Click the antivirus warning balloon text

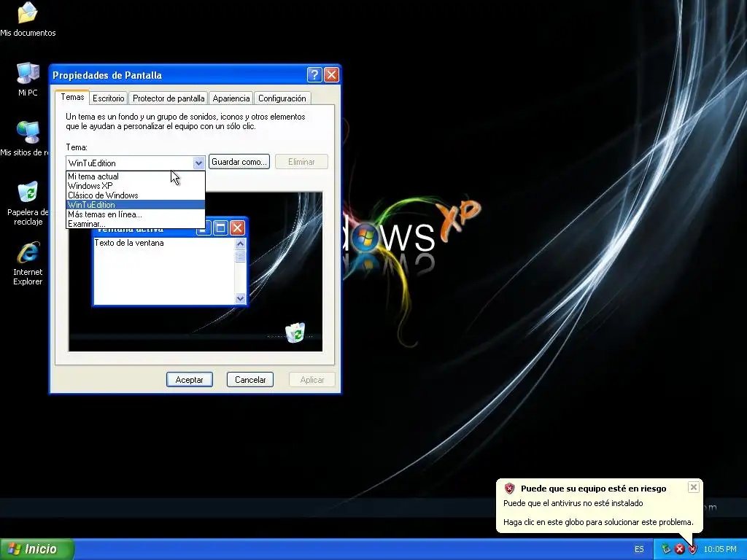598,513
